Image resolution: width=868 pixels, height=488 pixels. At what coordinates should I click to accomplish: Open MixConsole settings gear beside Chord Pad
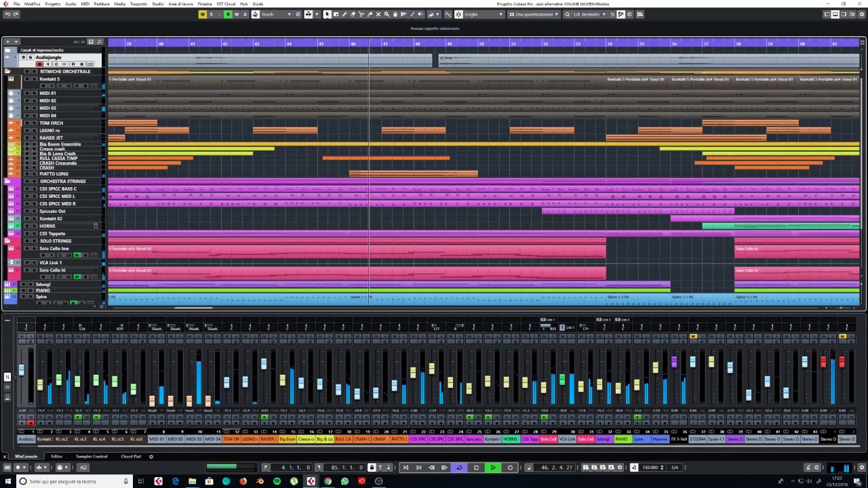[151, 456]
